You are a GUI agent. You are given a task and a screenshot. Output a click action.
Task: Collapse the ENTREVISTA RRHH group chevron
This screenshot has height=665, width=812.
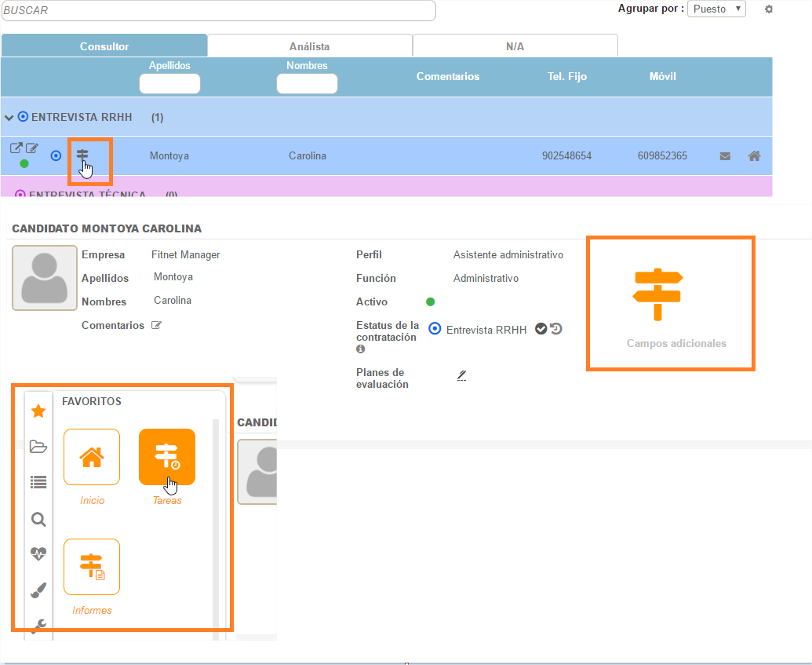9,118
